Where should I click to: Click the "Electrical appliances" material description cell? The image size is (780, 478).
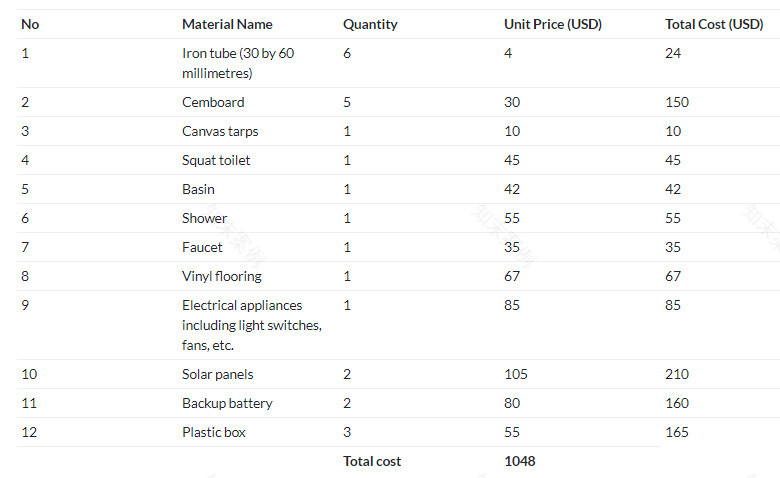point(252,325)
